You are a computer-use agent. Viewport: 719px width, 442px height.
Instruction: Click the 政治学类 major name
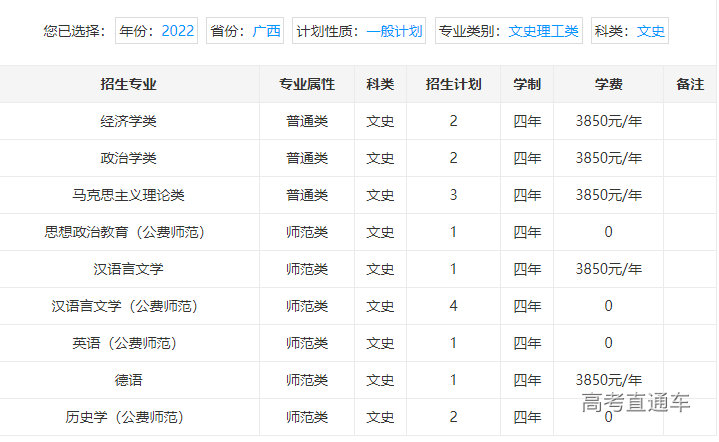pyautogui.click(x=129, y=158)
